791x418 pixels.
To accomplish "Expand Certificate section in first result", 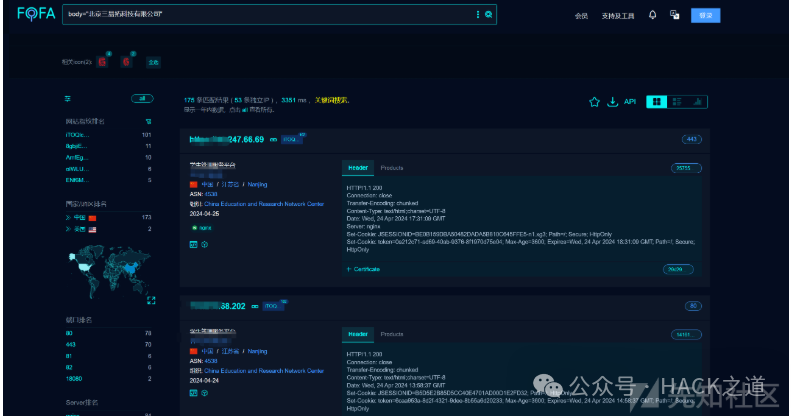I will coord(363,269).
